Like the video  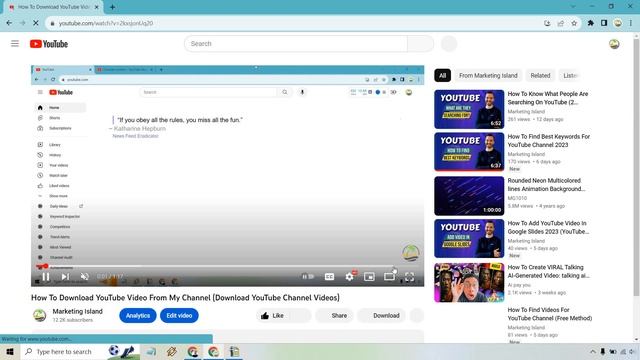pos(272,316)
